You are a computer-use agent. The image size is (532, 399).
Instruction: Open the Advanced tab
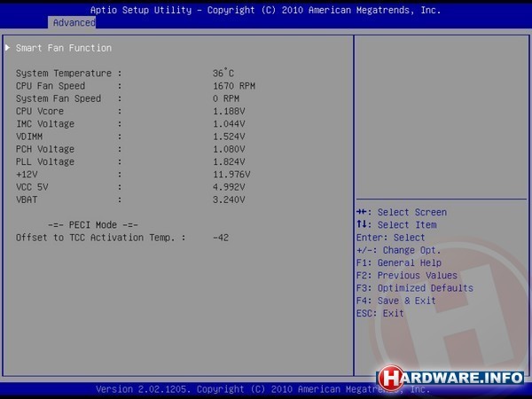[x=74, y=22]
